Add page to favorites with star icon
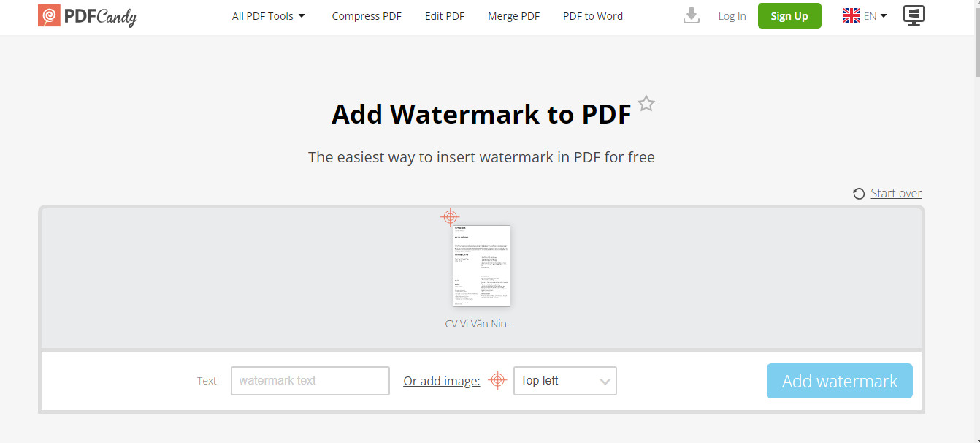The width and height of the screenshot is (980, 443). [646, 103]
